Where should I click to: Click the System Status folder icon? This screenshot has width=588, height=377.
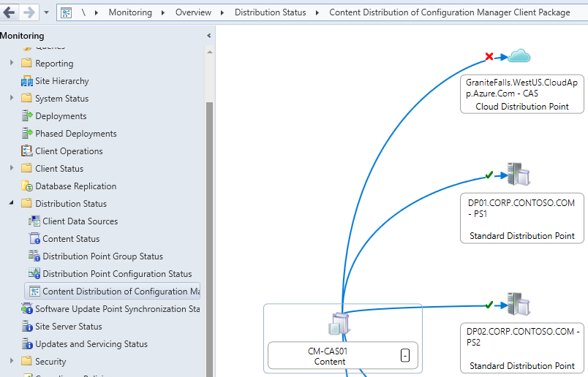(26, 98)
